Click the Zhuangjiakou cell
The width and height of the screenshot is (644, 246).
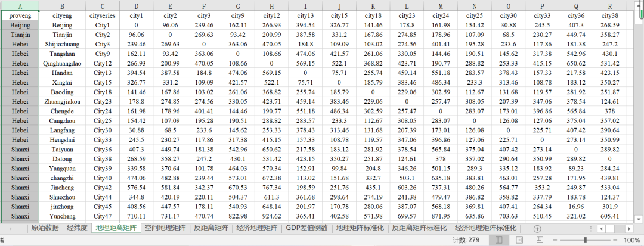pos(63,102)
